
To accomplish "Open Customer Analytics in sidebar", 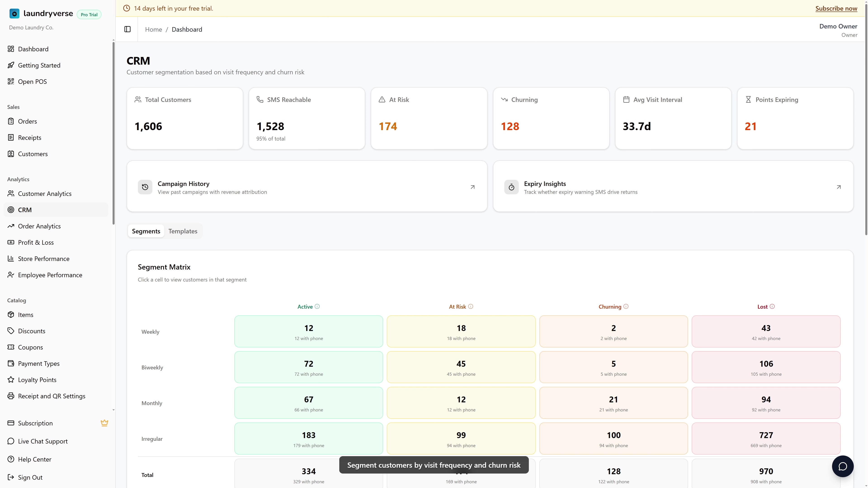I will (56, 194).
